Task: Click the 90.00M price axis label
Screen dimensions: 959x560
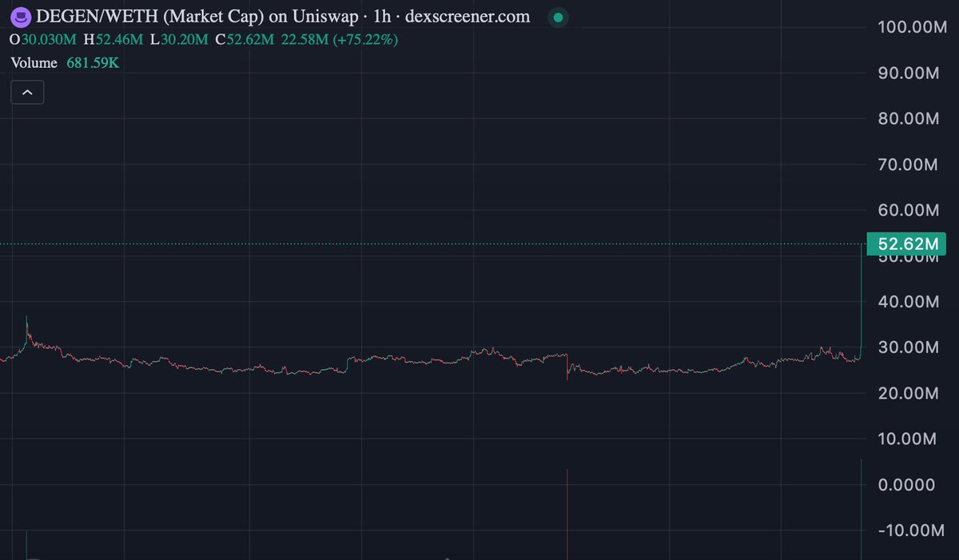Action: (x=909, y=73)
